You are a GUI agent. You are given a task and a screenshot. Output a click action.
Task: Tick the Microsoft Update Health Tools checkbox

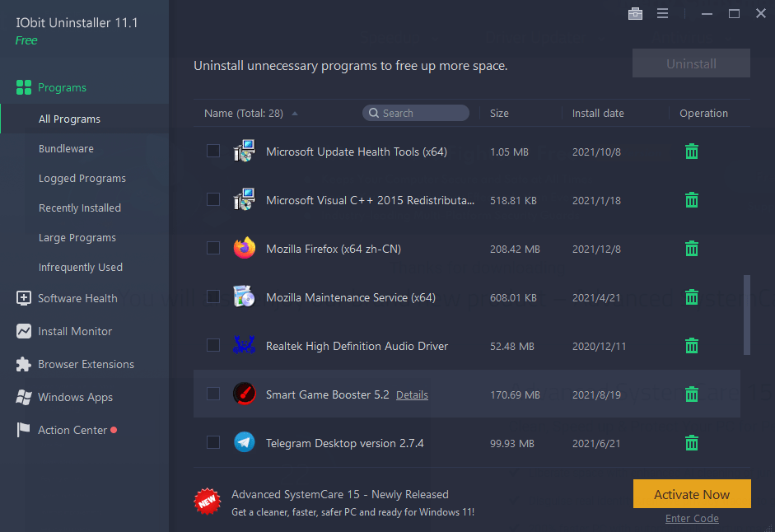pyautogui.click(x=213, y=151)
